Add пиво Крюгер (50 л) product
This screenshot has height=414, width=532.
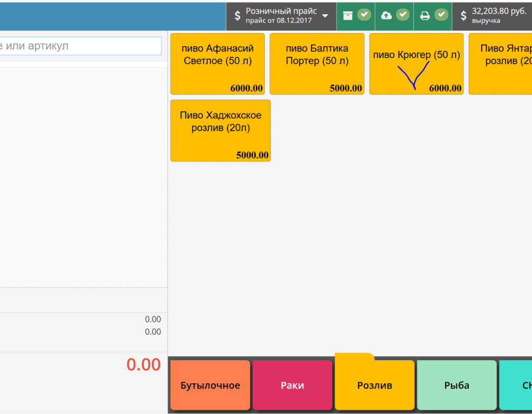416,64
